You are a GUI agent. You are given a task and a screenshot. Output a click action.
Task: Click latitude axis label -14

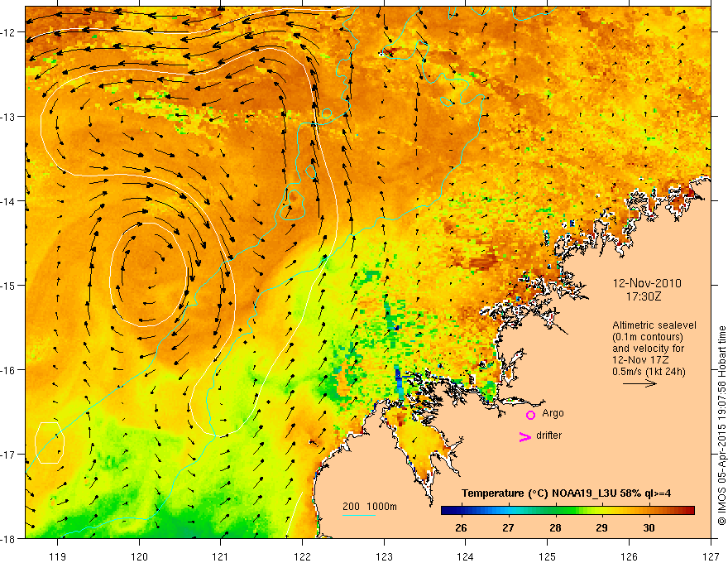[x=8, y=201]
